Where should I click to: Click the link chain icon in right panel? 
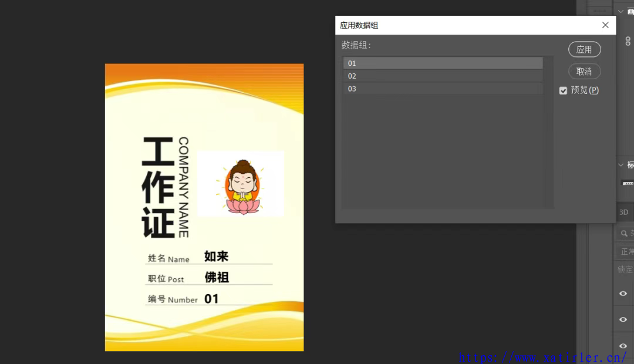[628, 41]
